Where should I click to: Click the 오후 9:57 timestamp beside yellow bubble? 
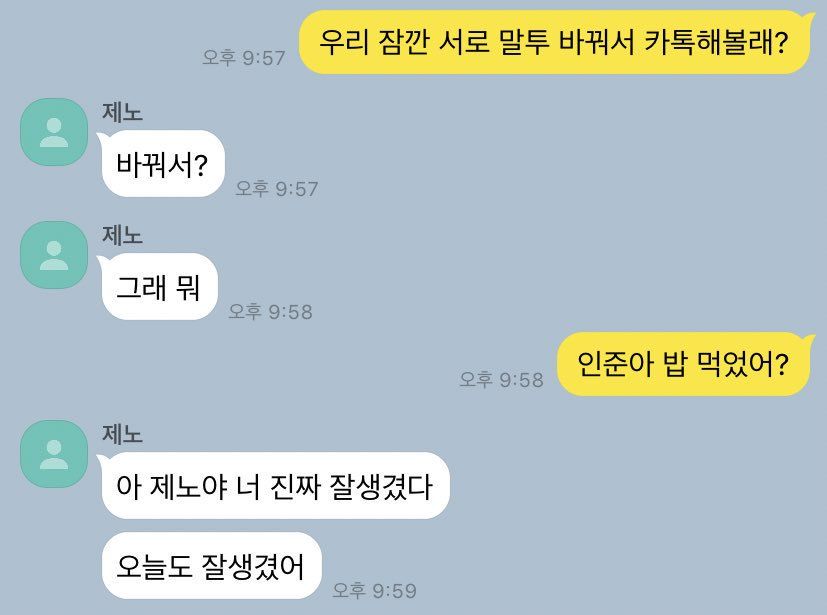[244, 57]
